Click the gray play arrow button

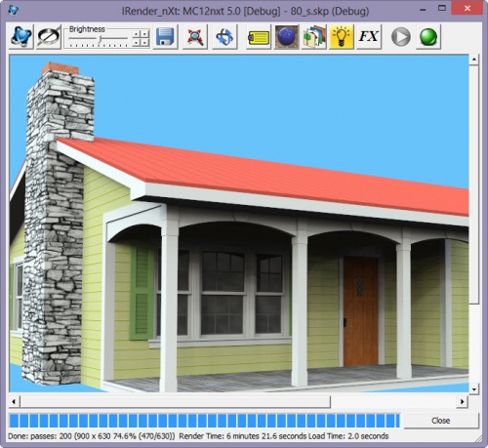401,37
